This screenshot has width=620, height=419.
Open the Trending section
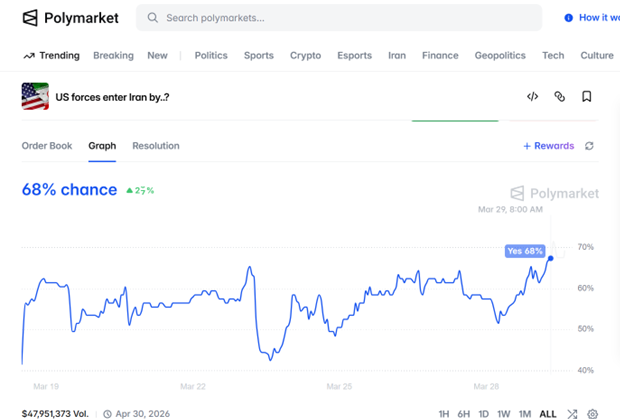[51, 56]
